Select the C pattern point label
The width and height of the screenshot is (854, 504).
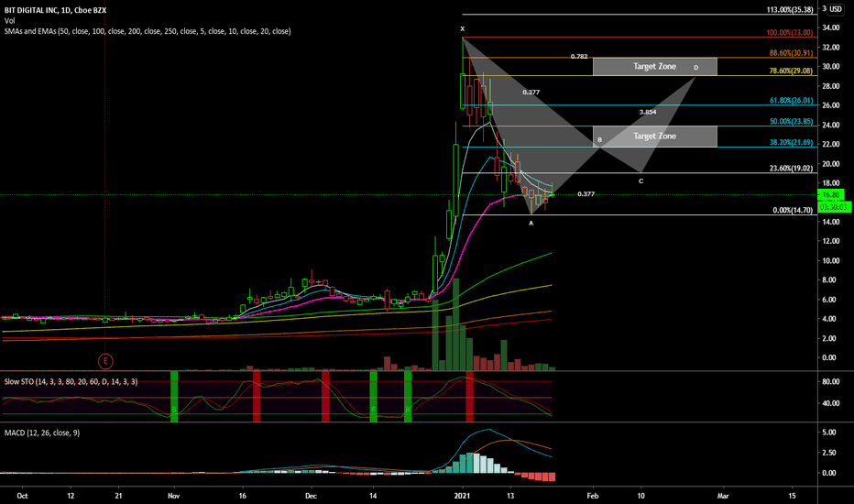[641, 181]
